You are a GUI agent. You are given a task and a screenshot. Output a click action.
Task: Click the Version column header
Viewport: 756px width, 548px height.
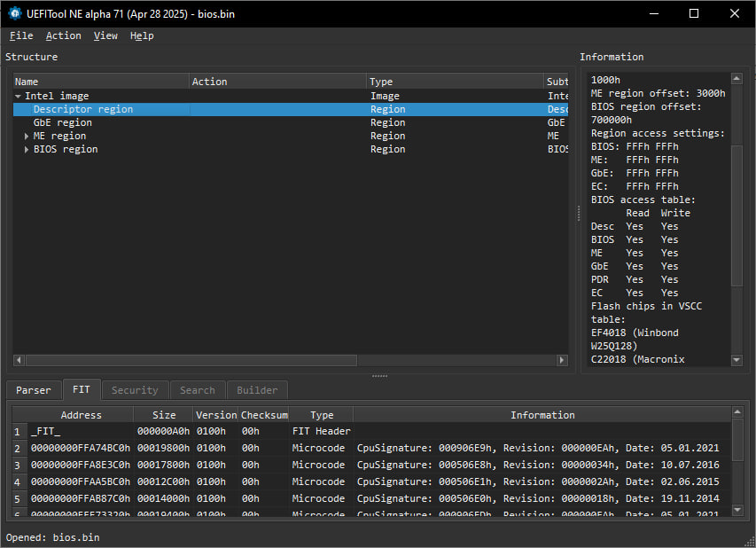coord(216,415)
